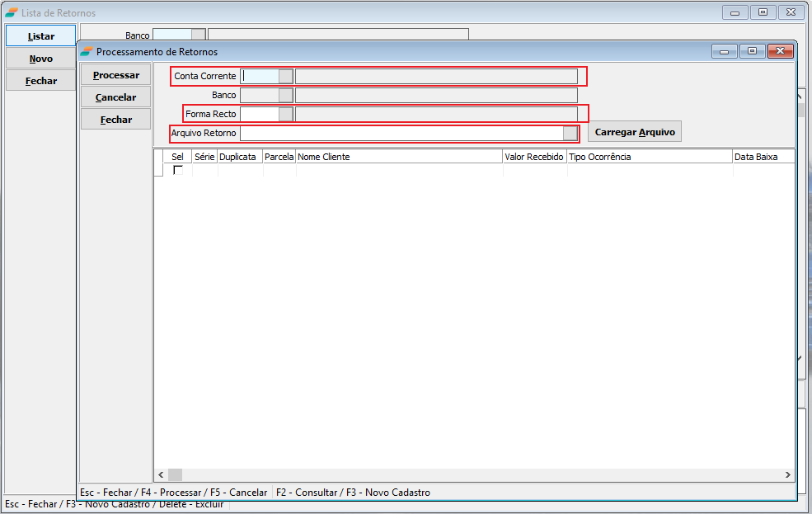Image resolution: width=812 pixels, height=514 pixels.
Task: Focus the Forma Recto code field
Action: 260,114
